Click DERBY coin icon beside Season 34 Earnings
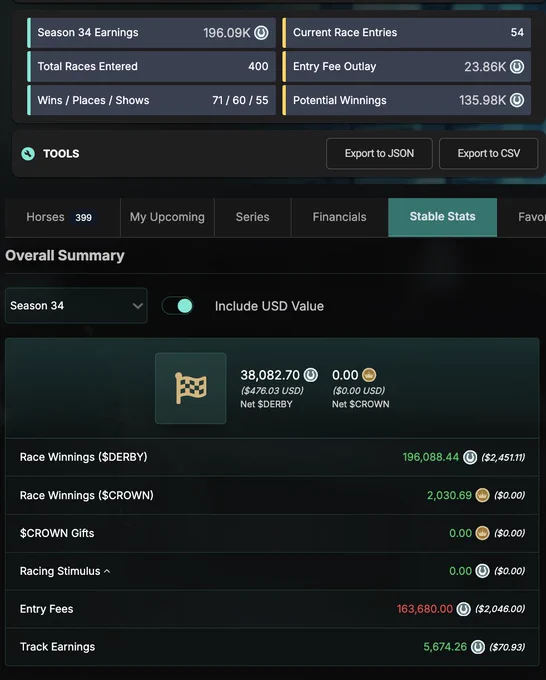 click(x=261, y=33)
